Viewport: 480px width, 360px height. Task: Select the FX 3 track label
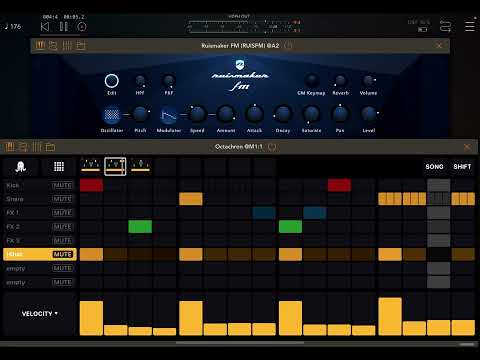click(x=13, y=241)
